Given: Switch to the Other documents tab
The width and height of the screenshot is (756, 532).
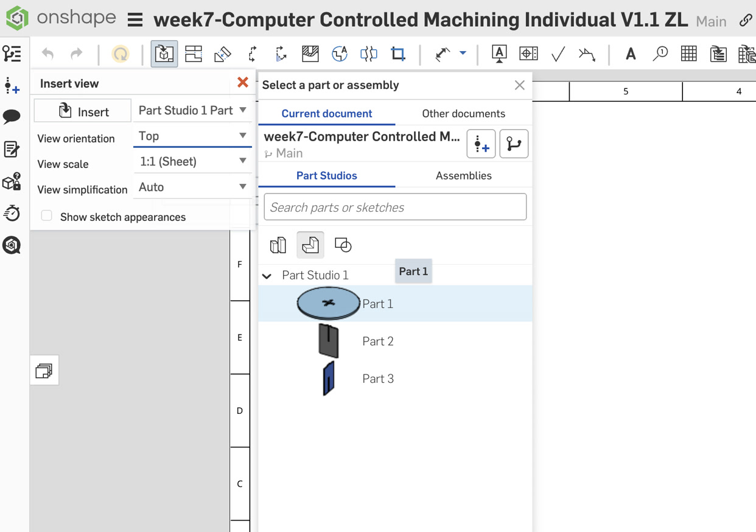Looking at the screenshot, I should [463, 113].
